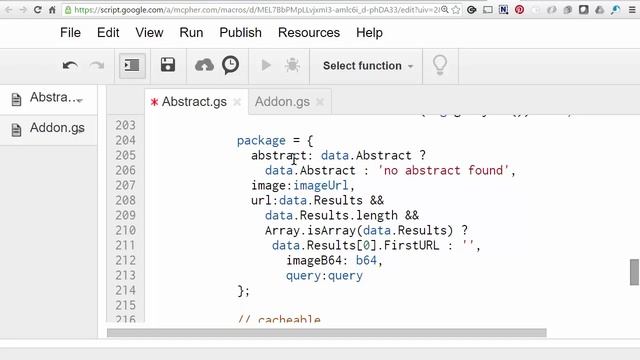
Task: Open the Edit menu
Action: pos(108,33)
